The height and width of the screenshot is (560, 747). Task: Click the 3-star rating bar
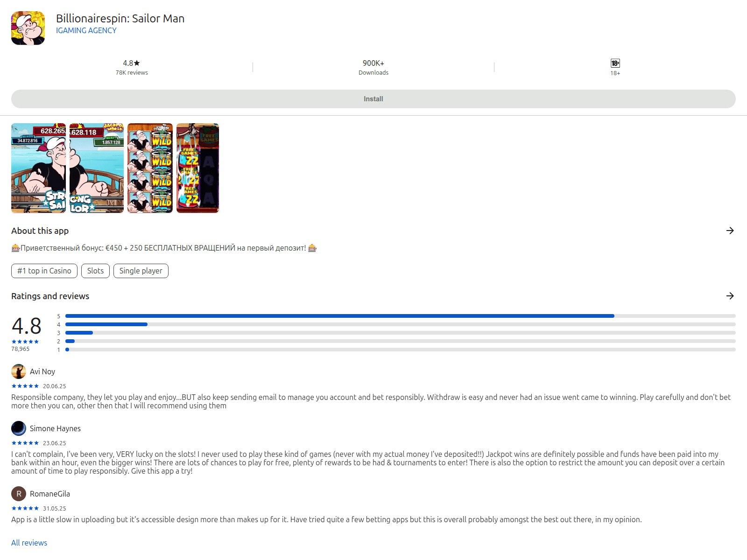(x=401, y=333)
